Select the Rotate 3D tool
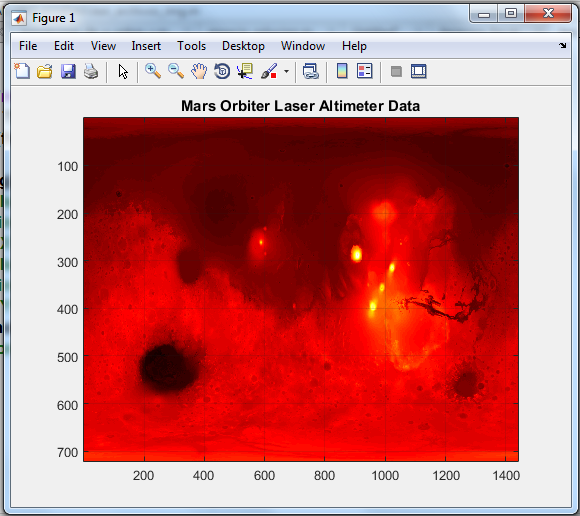Screen dimensions: 580x516 222,71
